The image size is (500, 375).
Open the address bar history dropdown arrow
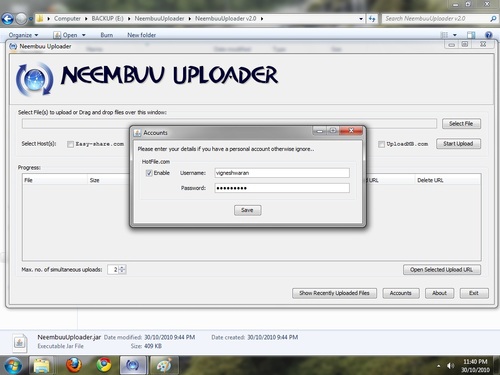coord(361,19)
